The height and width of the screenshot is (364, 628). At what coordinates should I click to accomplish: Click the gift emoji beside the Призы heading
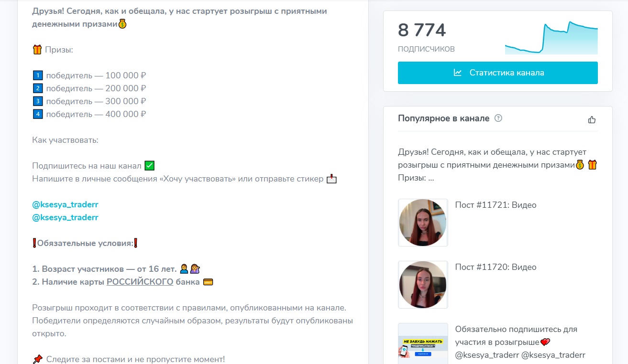[37, 50]
